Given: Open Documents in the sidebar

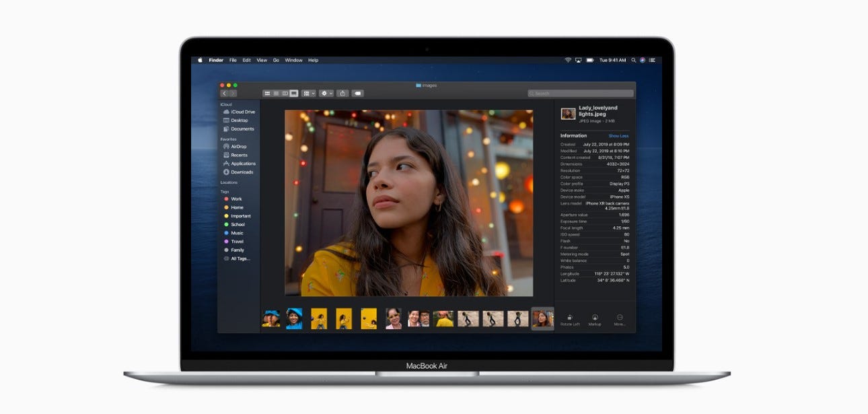Looking at the screenshot, I should click(238, 129).
